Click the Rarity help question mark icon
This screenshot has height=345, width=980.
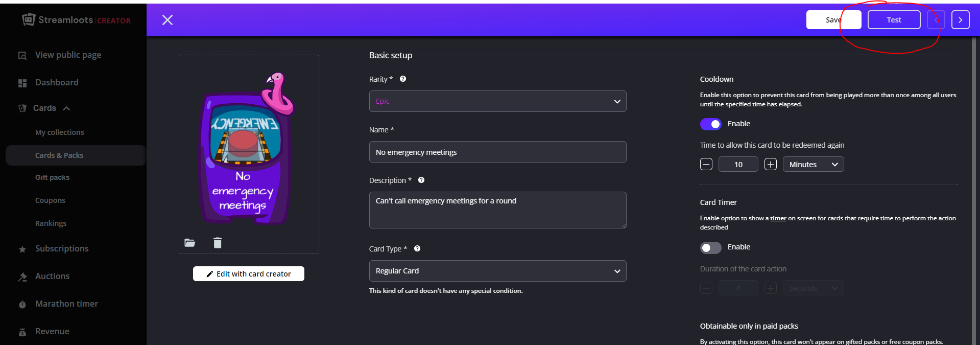(403, 79)
